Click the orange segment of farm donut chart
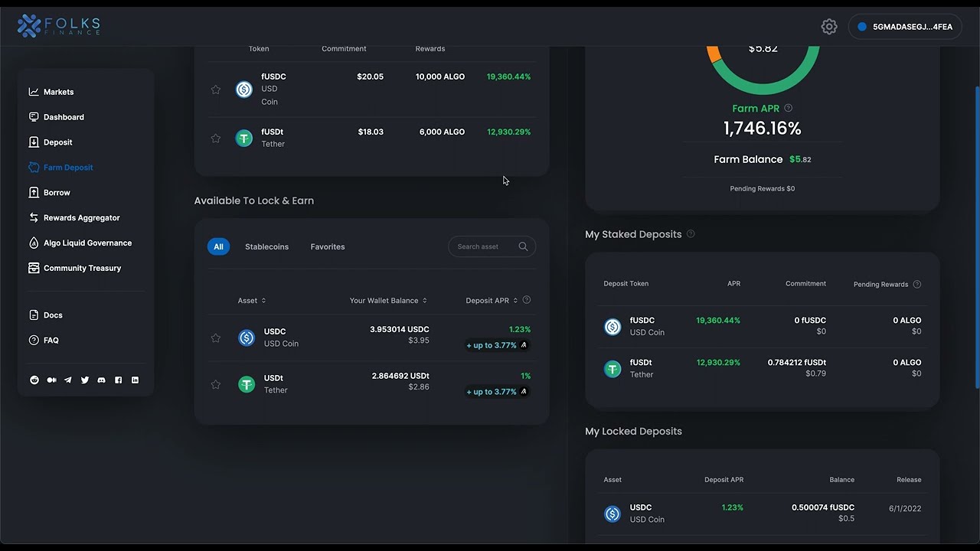Screen dimensions: 980x551 714,54
